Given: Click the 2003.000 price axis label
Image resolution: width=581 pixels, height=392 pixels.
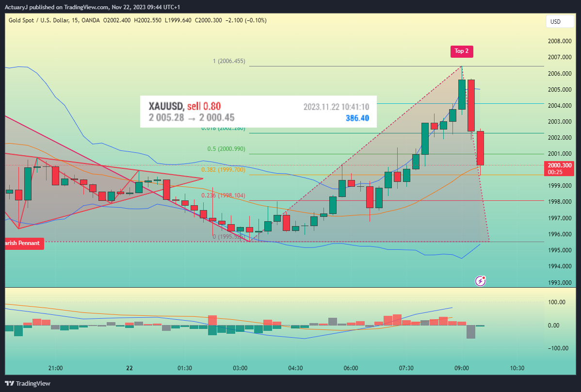Looking at the screenshot, I should [x=560, y=121].
